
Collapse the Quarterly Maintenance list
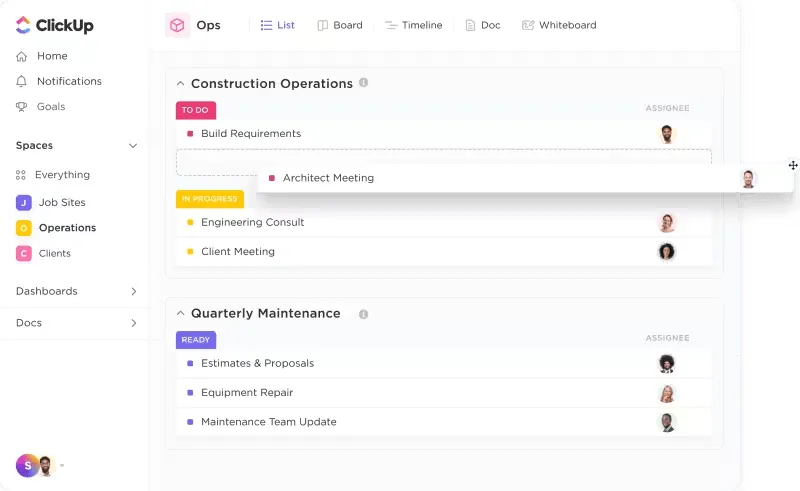click(180, 313)
